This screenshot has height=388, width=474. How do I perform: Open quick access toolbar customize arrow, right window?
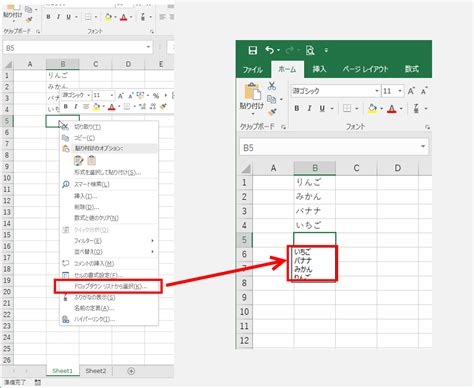(x=326, y=51)
